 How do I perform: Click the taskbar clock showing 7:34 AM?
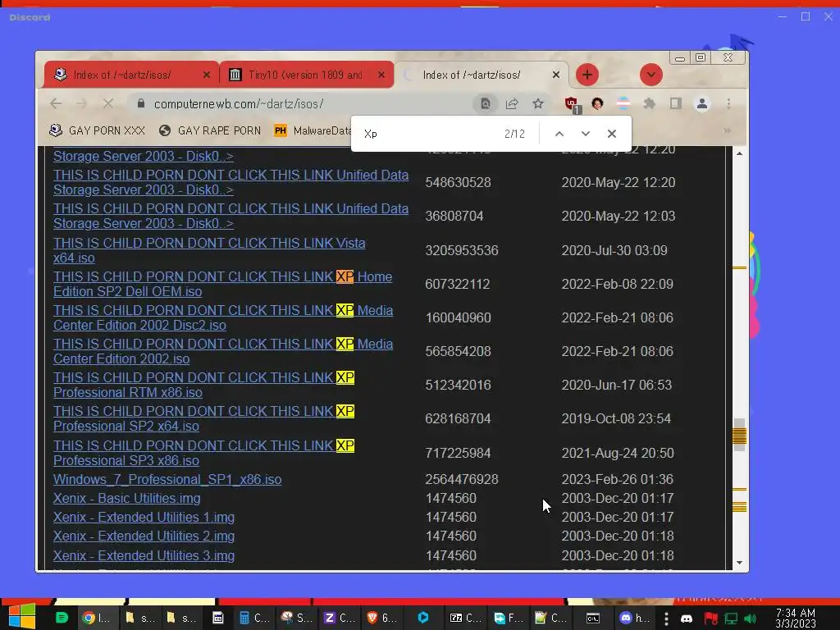coord(796,619)
